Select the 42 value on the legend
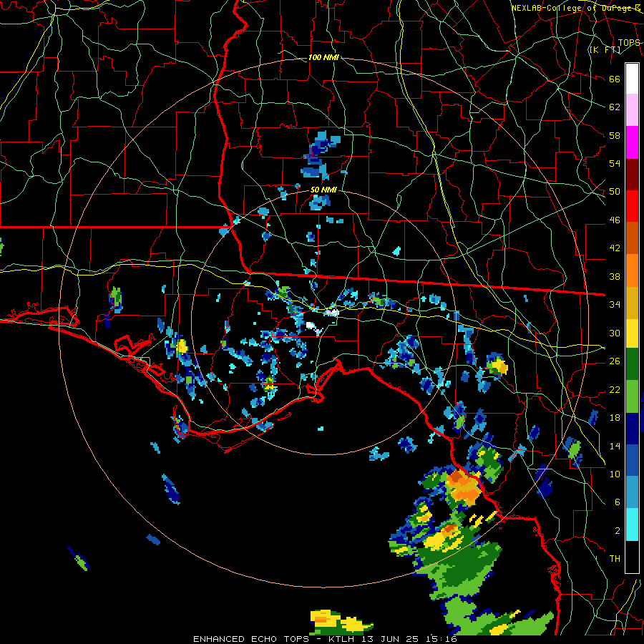The image size is (644, 644). point(615,248)
